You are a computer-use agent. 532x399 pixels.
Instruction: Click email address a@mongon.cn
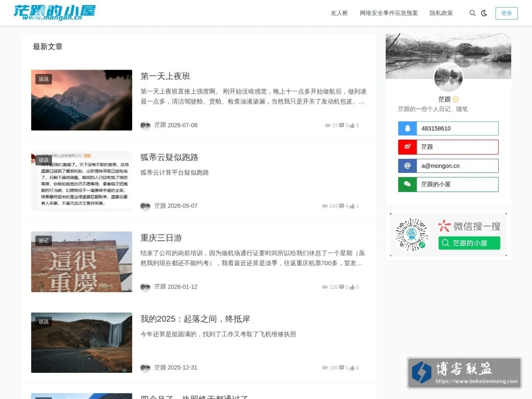point(440,166)
